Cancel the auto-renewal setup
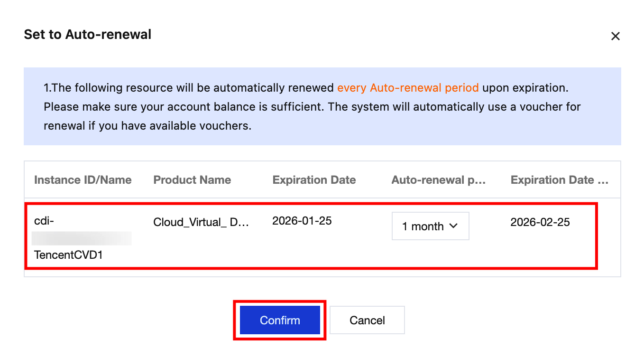 (367, 320)
